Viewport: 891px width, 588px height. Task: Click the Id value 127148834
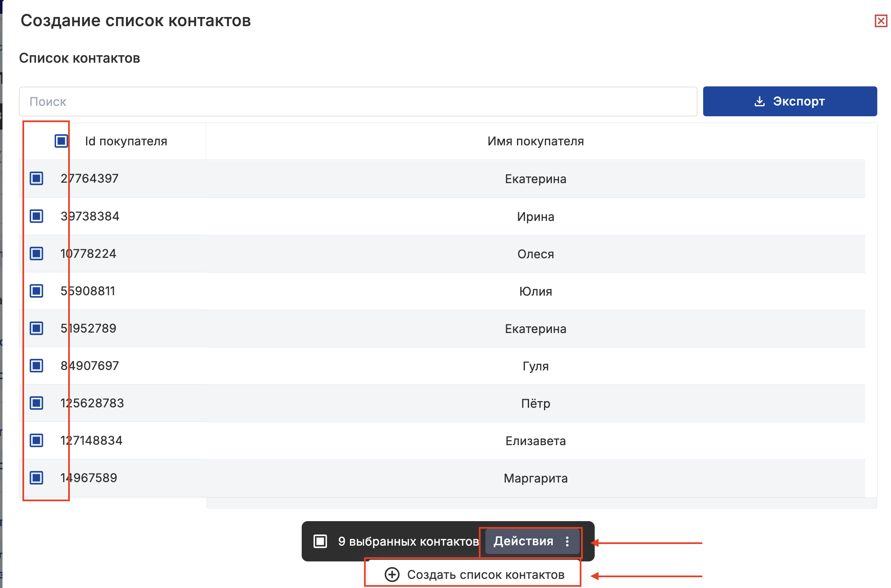click(91, 440)
